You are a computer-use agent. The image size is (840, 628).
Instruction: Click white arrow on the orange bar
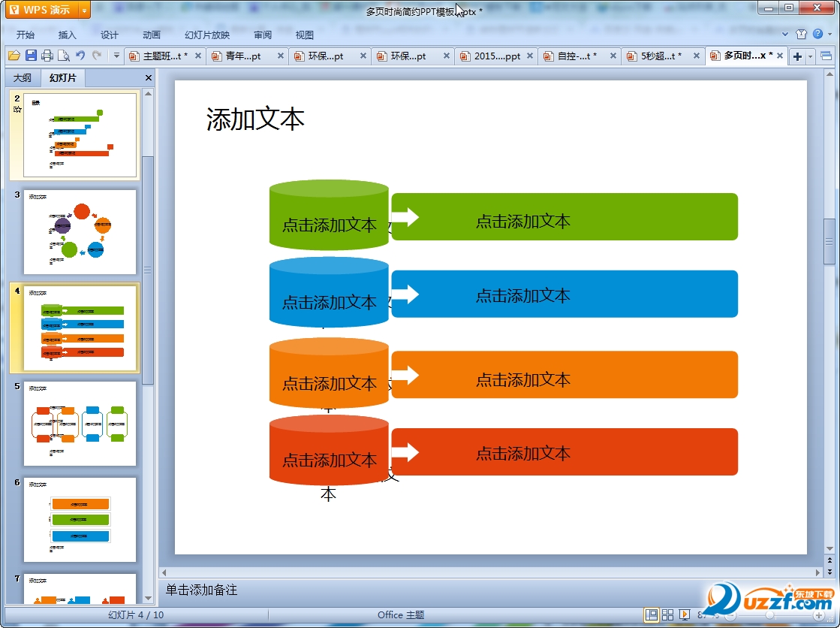tap(405, 375)
